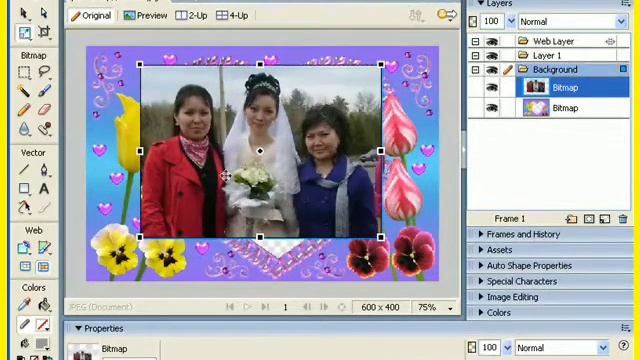Viewport: 640px width, 360px height.
Task: Delete selection with trash icon
Action: (623, 219)
